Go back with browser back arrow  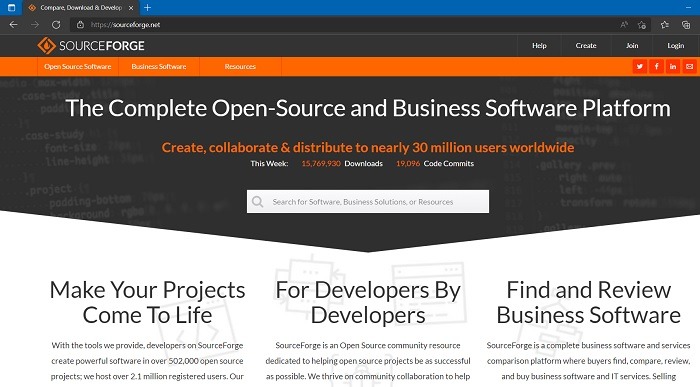[x=13, y=25]
